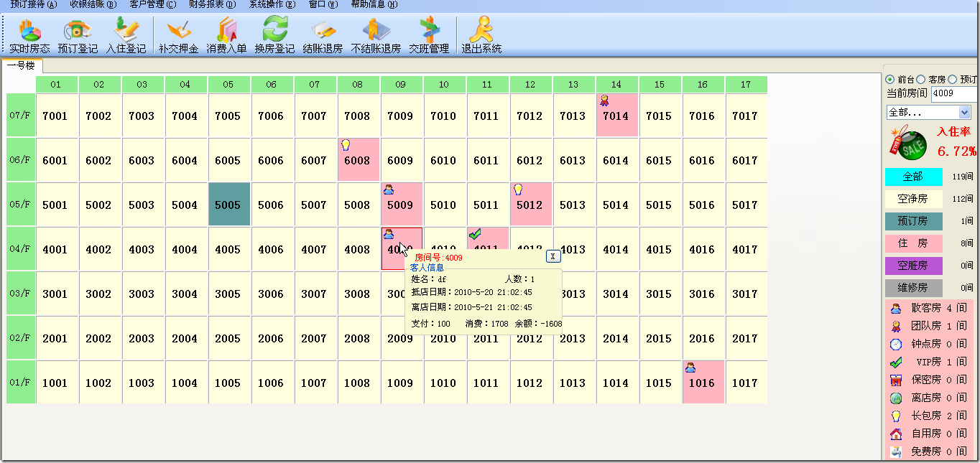Click the 退出系统 exit system icon

coord(481,36)
